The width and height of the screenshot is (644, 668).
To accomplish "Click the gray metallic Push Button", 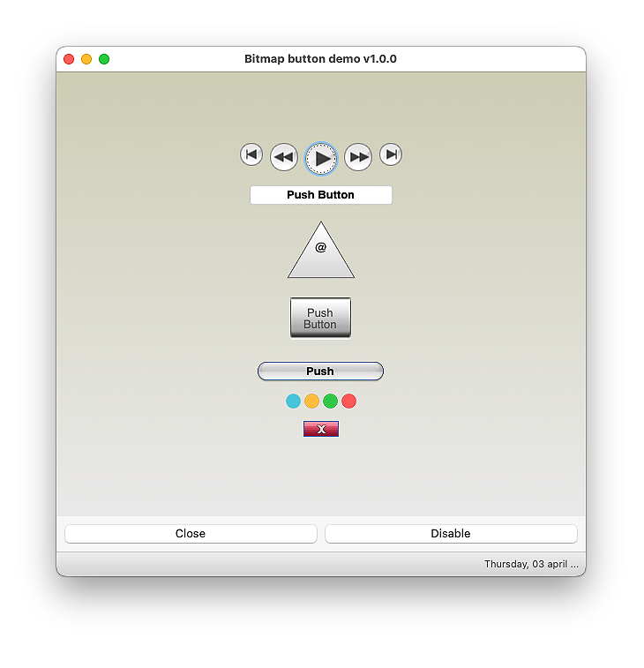I will [x=321, y=318].
